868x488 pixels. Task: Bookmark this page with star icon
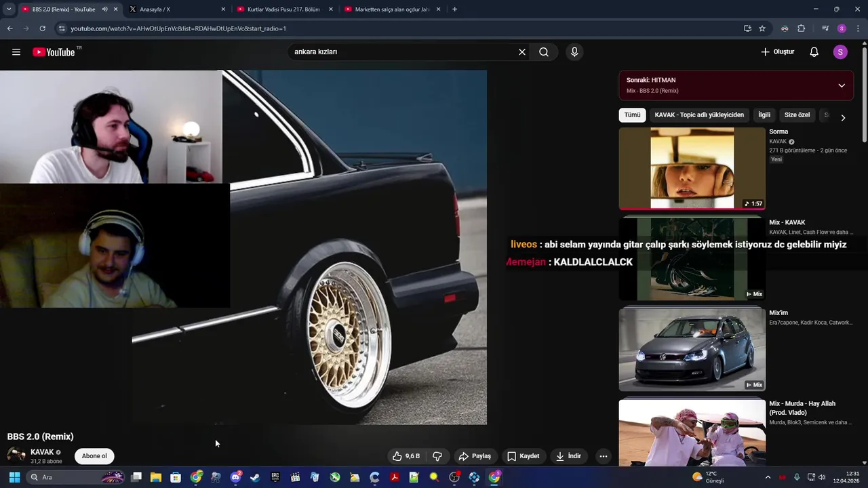[x=762, y=28]
